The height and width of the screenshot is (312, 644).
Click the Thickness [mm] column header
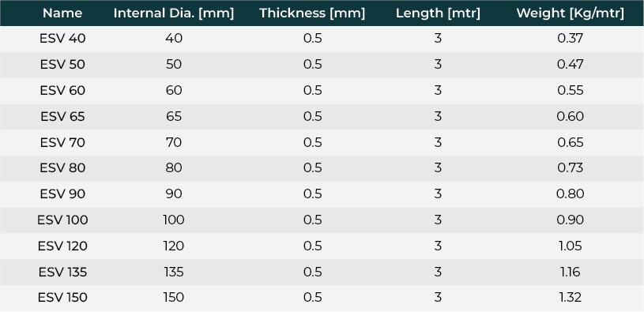click(x=312, y=13)
